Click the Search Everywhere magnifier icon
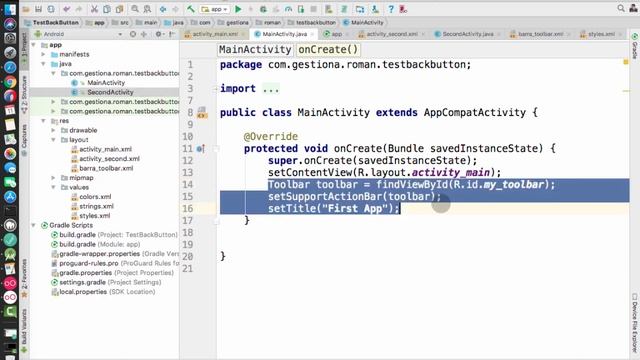 (621, 9)
